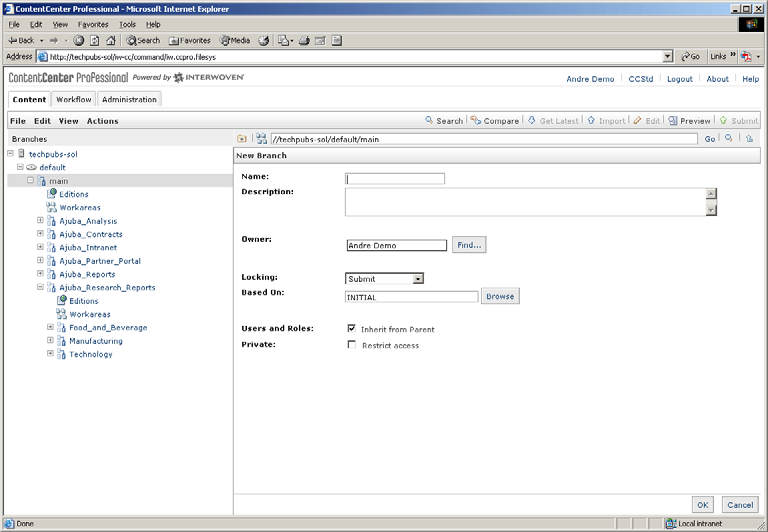Click folder icon left of path field

(241, 139)
